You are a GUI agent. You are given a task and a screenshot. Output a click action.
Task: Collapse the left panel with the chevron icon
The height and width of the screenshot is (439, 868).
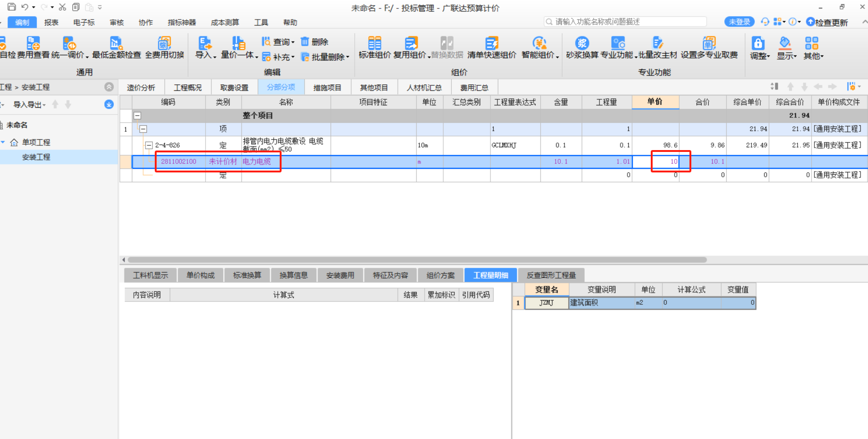(x=109, y=87)
